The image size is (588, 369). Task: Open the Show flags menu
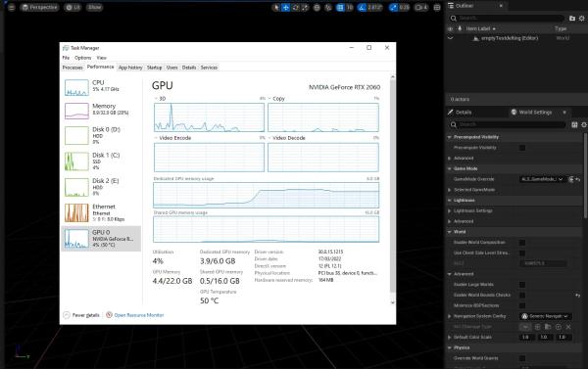(94, 8)
